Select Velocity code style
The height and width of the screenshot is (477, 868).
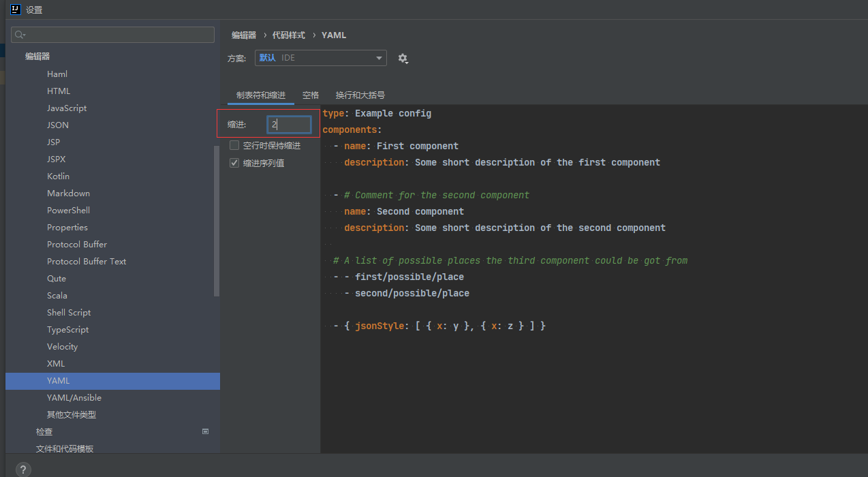pos(63,346)
